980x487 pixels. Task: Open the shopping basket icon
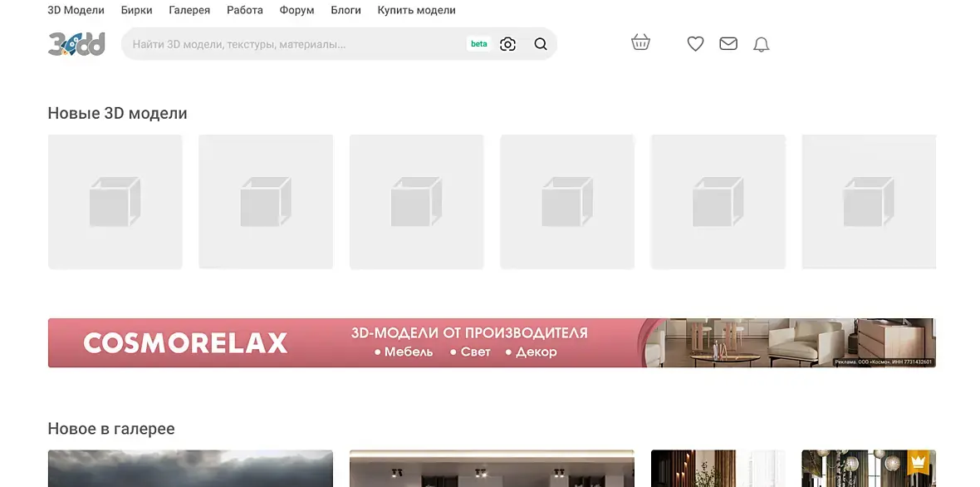[x=640, y=42]
